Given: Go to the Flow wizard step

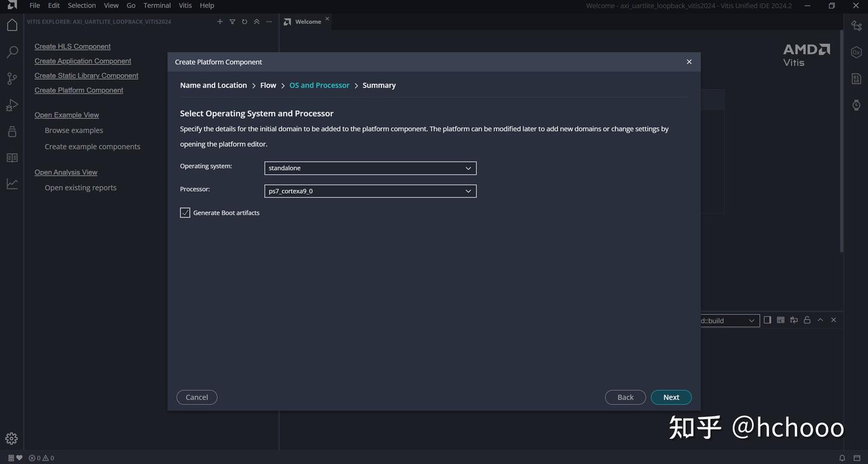Looking at the screenshot, I should (x=268, y=85).
